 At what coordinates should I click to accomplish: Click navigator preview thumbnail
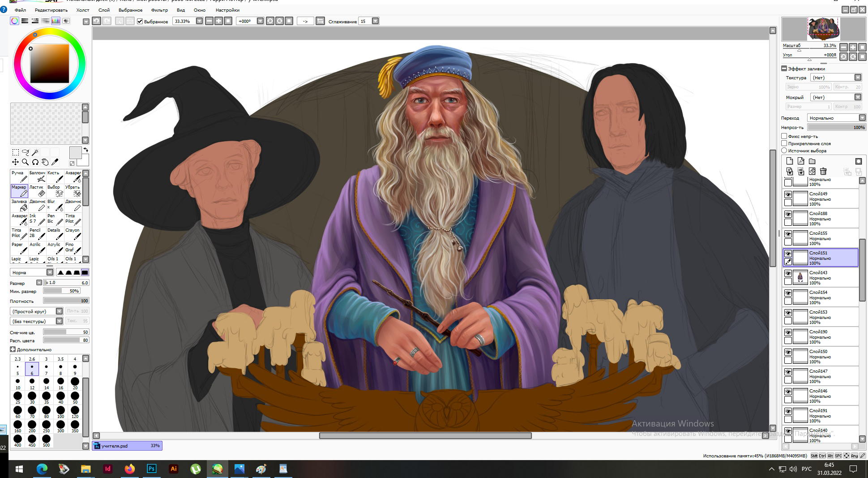(x=824, y=29)
